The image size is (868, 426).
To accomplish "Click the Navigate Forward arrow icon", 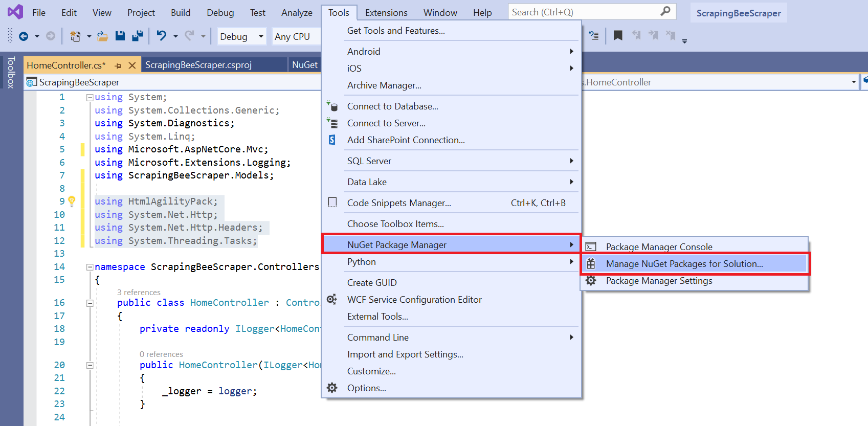I will pos(51,36).
